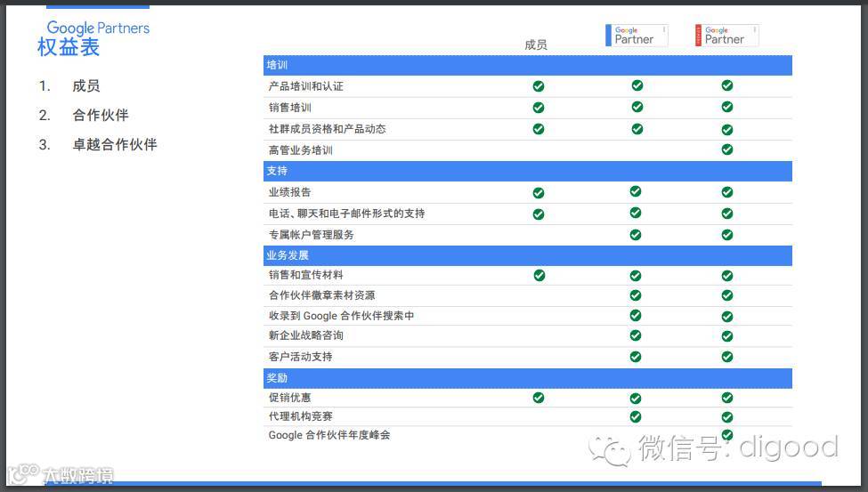
Task: Click 成员 checkmark in 销售培训 row
Action: pos(538,108)
